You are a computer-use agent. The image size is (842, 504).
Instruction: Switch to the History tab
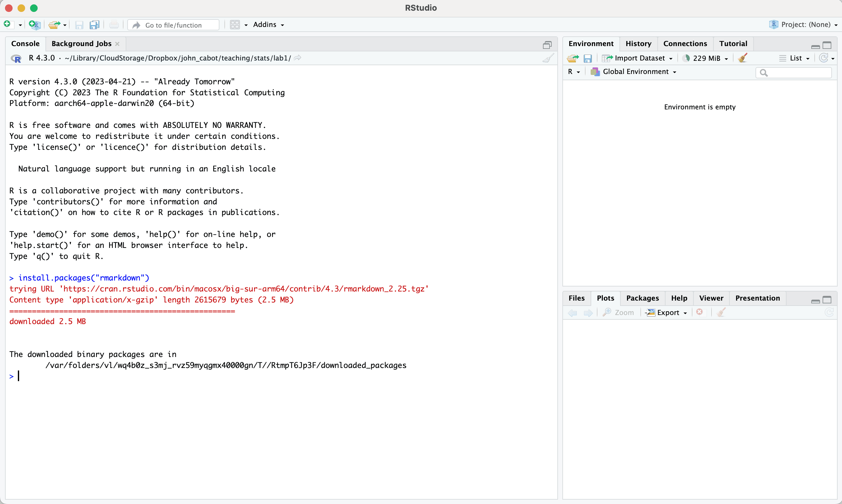638,44
